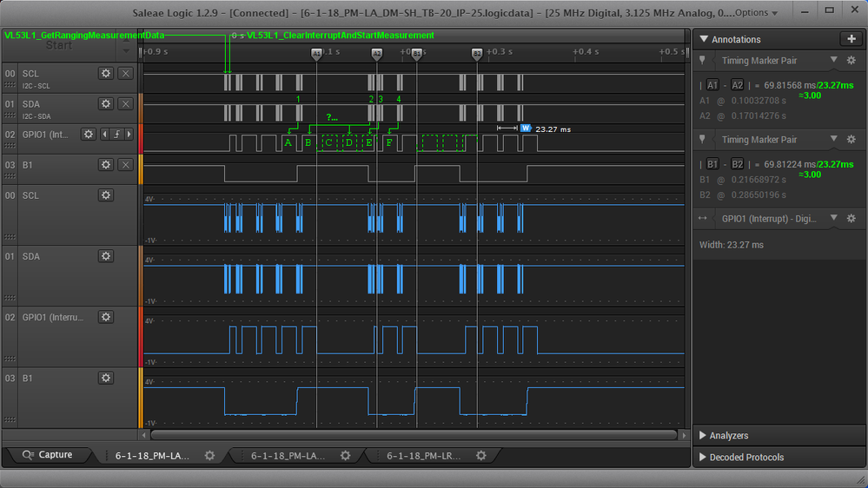Click the Start capture button
This screenshot has height=488, width=868.
pyautogui.click(x=59, y=45)
